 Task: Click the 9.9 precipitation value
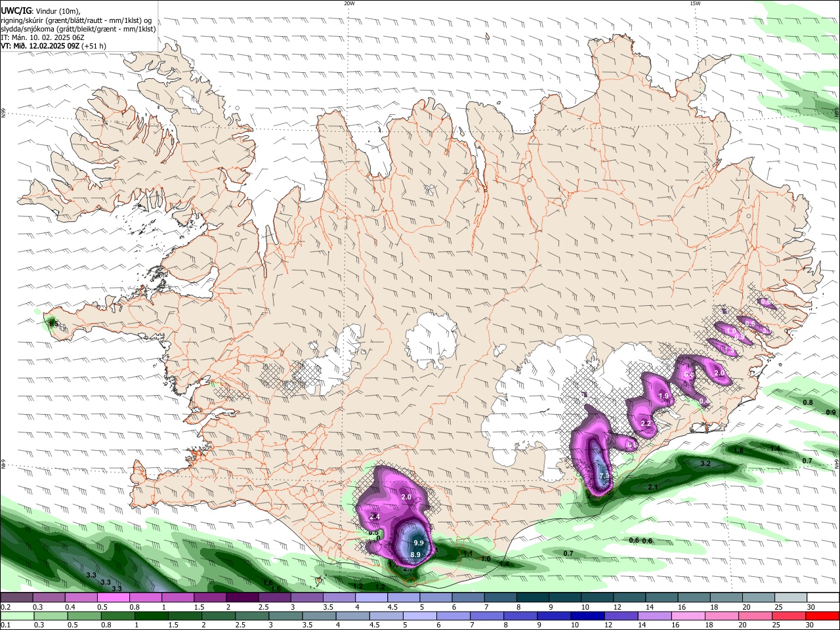[x=419, y=543]
